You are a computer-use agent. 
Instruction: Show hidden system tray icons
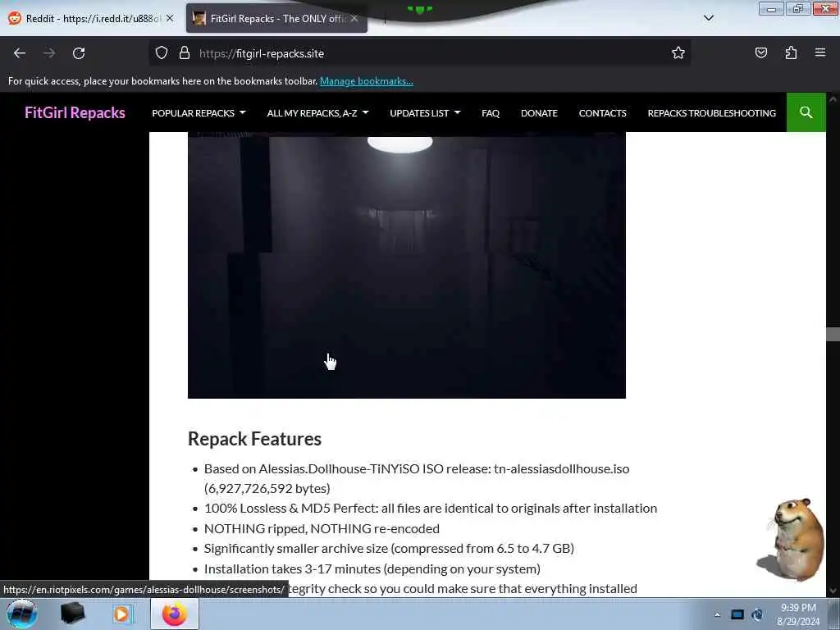717,614
